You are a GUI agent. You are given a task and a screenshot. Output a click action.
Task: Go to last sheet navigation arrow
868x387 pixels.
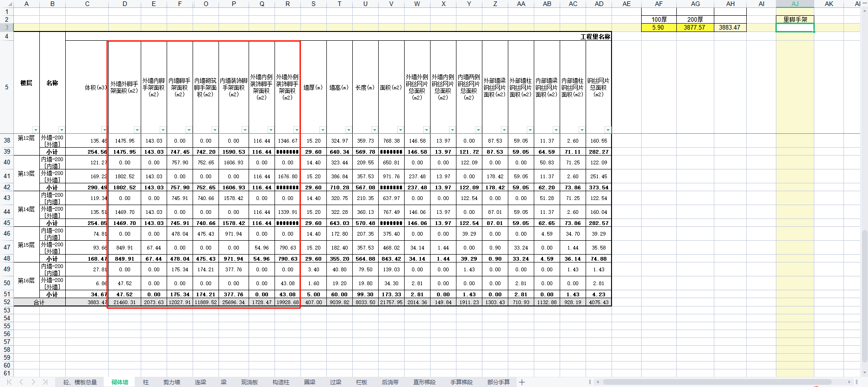45,382
